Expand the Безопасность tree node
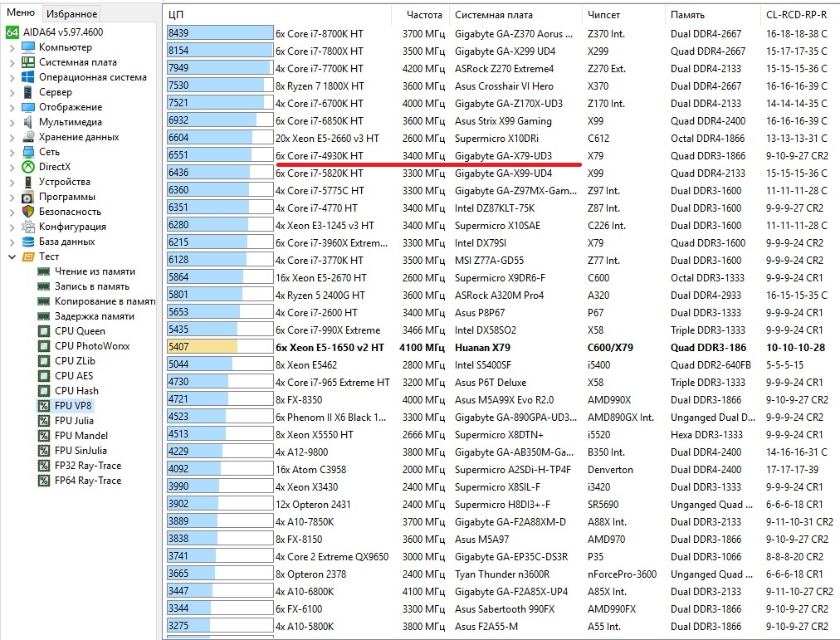Image resolution: width=840 pixels, height=640 pixels. pos(12,212)
